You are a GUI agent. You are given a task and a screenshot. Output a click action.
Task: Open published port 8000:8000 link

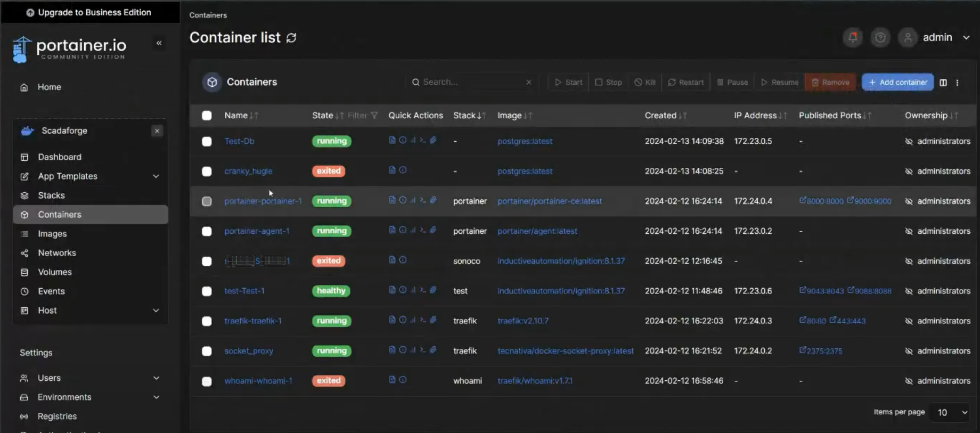(821, 201)
